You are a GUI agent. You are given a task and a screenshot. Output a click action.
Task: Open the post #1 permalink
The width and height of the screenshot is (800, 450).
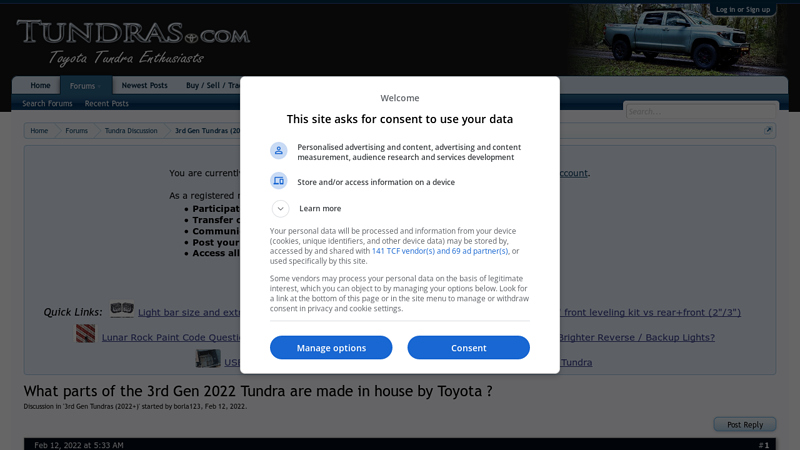tap(763, 444)
